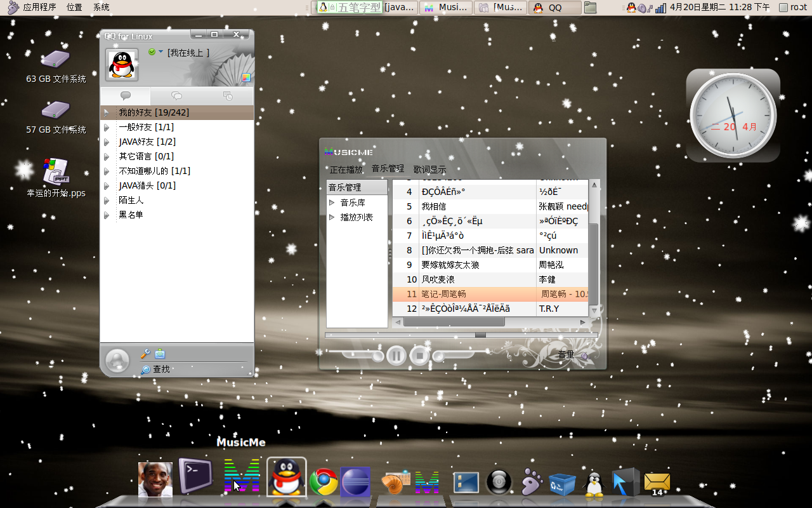The image size is (812, 508).
Task: Expand the 其它语言 [0/1] group
Action: [x=107, y=156]
